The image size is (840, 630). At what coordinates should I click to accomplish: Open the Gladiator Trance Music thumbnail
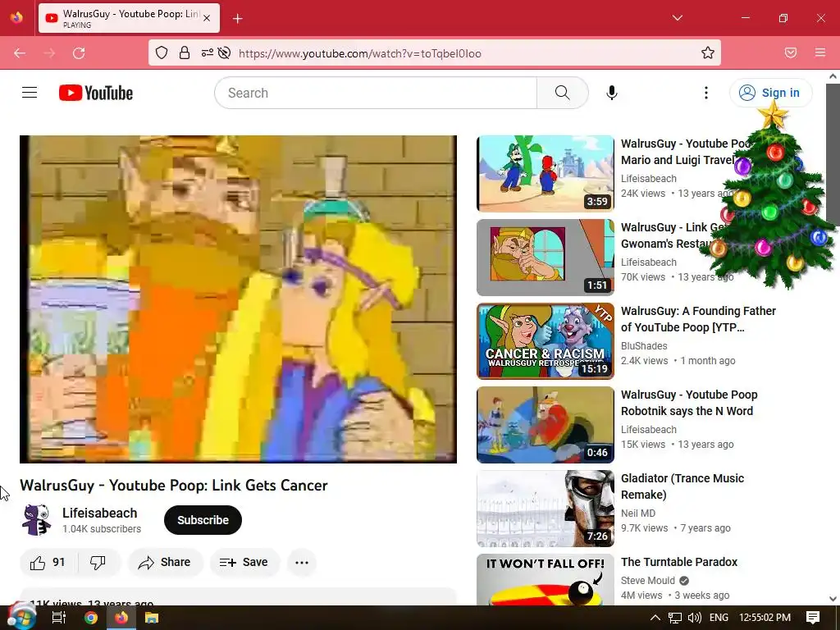(x=546, y=509)
